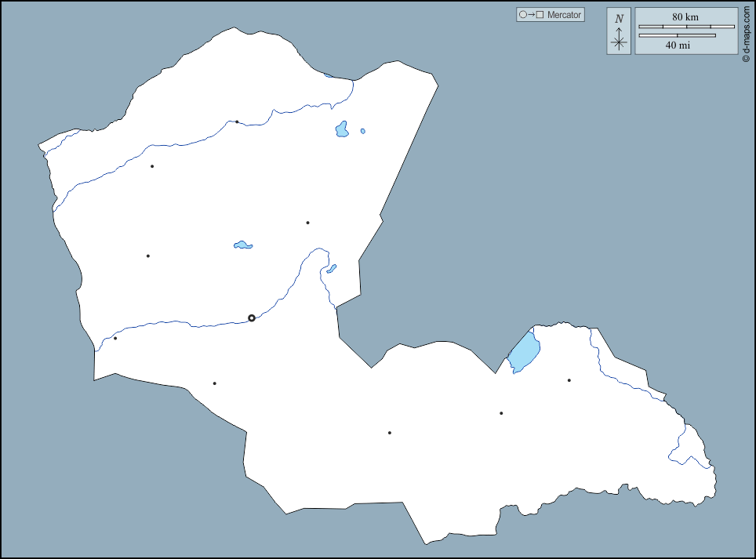Click city dot west of the central lake
The image size is (756, 559).
(x=147, y=256)
